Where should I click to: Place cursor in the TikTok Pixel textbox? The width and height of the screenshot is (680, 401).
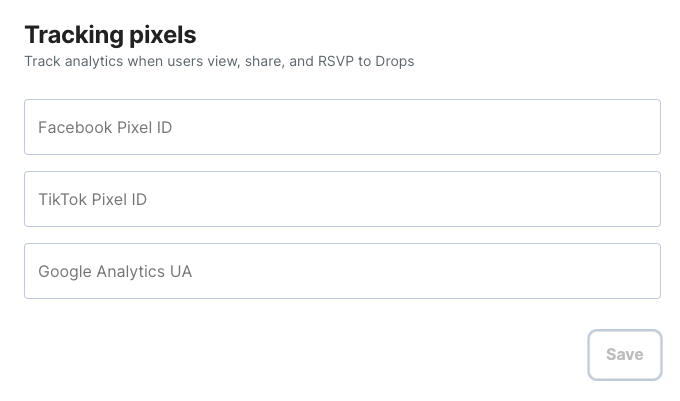coord(342,199)
